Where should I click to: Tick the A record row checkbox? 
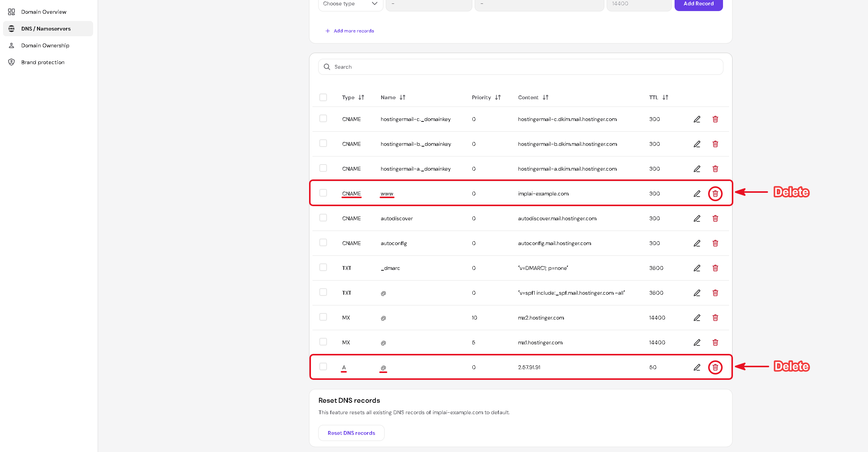coord(323,366)
